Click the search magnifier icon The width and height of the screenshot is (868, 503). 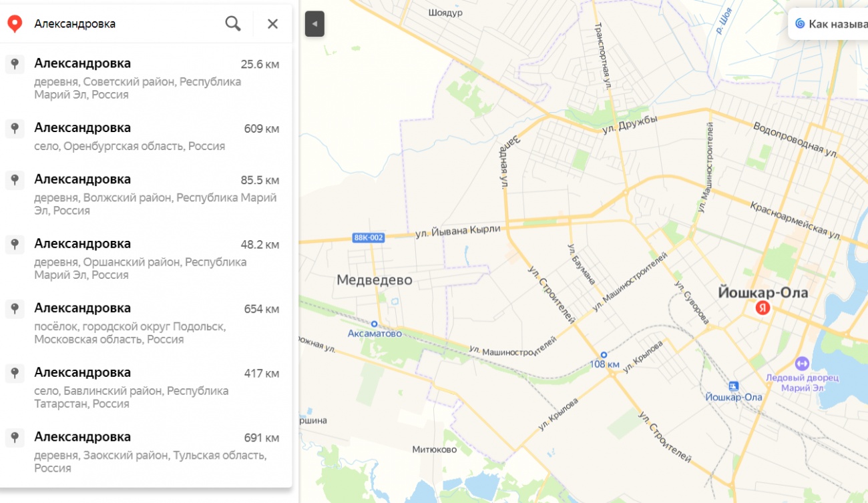point(232,24)
